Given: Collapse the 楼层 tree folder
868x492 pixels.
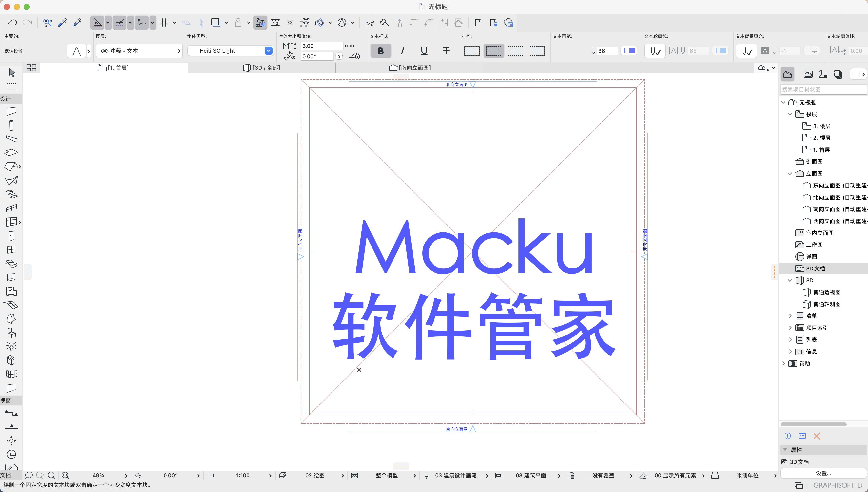Looking at the screenshot, I should pyautogui.click(x=790, y=114).
